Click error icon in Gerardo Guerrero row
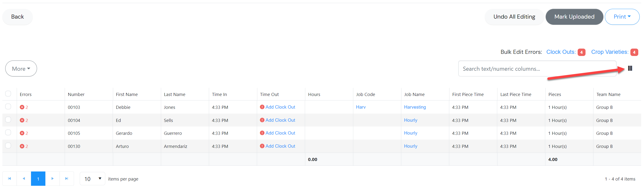This screenshot has width=644, height=196. pos(22,133)
